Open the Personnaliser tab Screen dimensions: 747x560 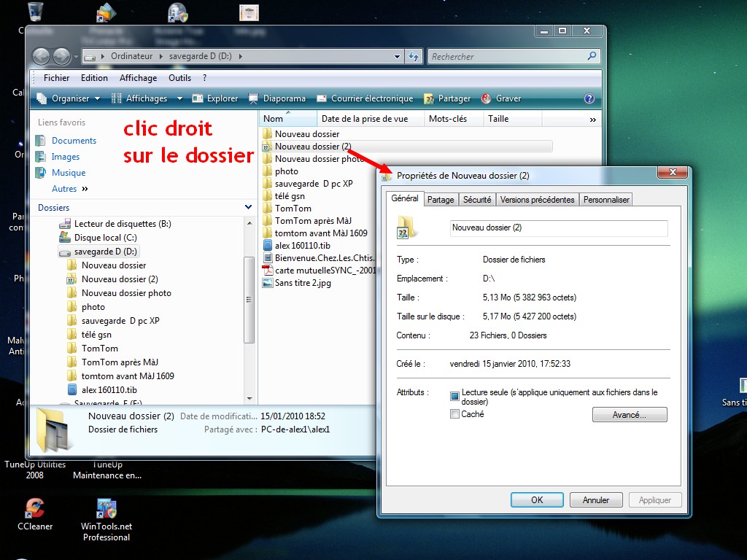[x=606, y=200]
